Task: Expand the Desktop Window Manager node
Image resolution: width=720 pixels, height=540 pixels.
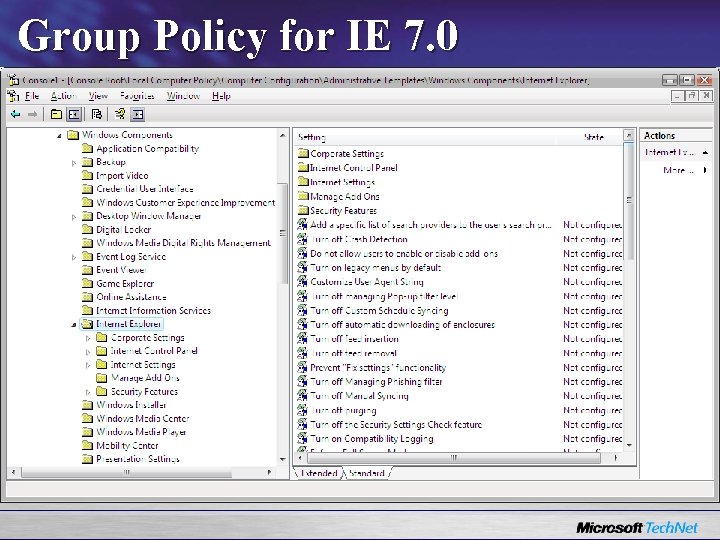Action: [x=74, y=217]
